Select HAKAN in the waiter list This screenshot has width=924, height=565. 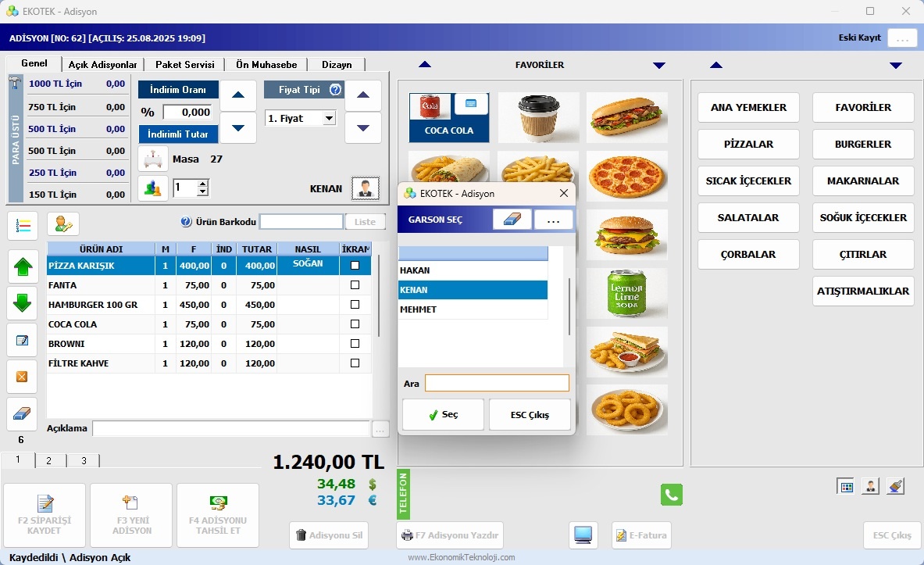tap(473, 270)
